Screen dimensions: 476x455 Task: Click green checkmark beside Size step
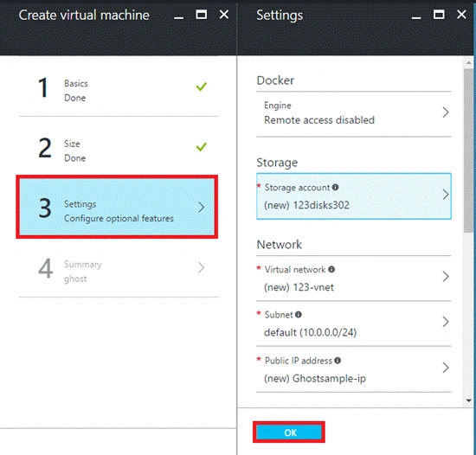201,147
